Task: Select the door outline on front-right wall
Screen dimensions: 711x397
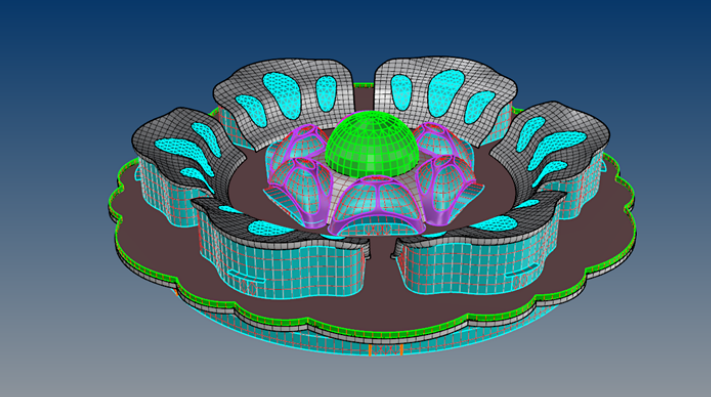Action: [x=521, y=279]
